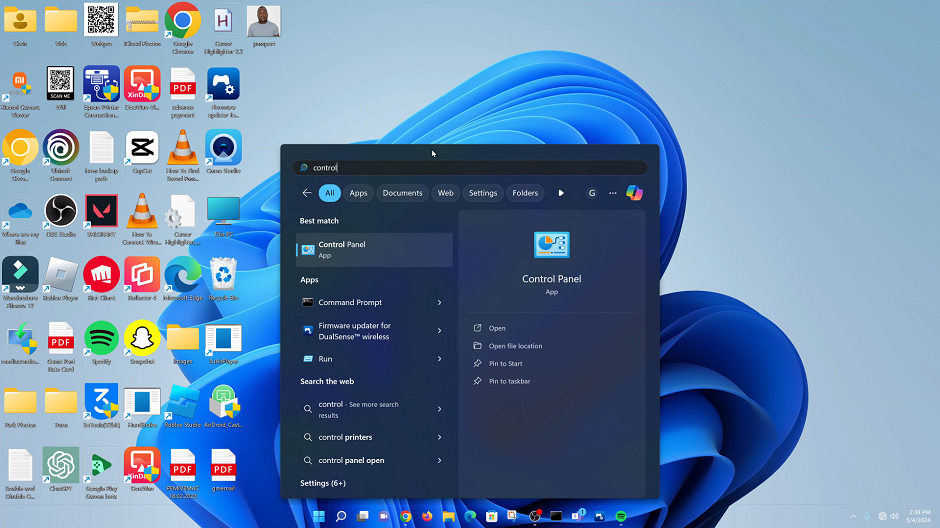Expand the Firmware updater result chevron
Screen dimensions: 940x528
(x=439, y=331)
